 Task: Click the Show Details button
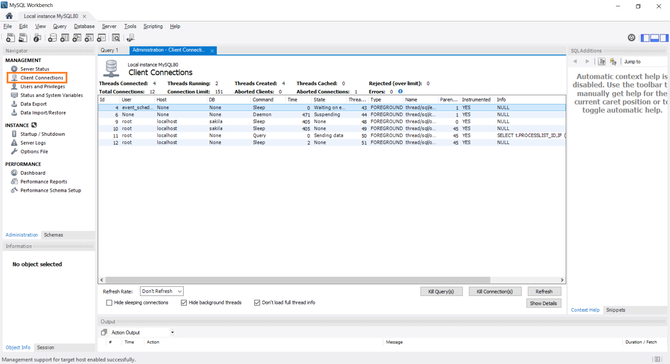pos(544,303)
